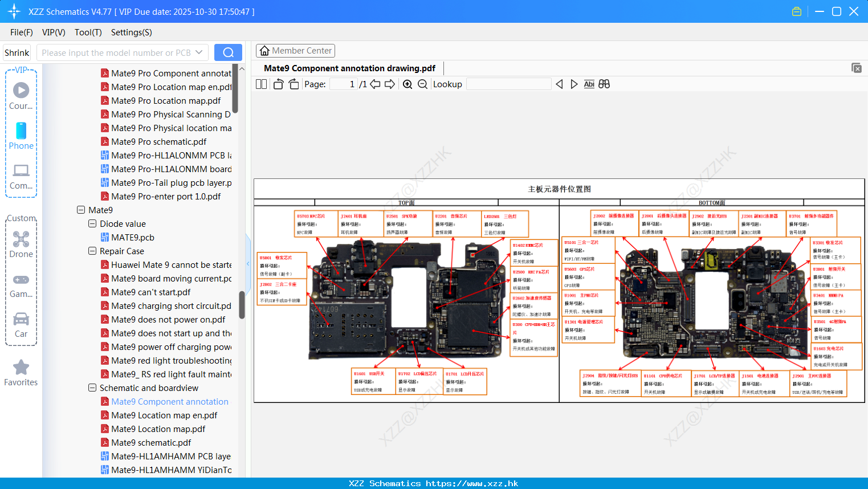Select the Mate9 Component annotation drawing.pdf tab

coord(349,68)
